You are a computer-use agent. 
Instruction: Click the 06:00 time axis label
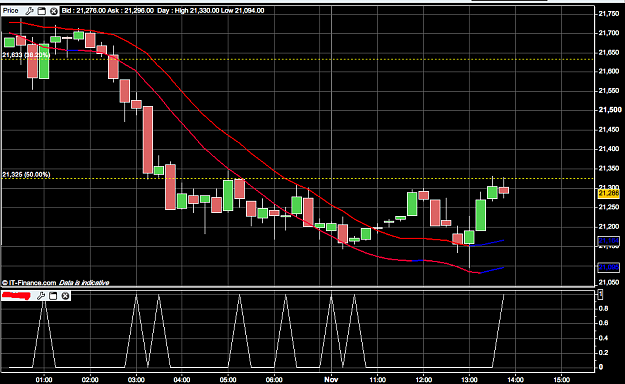[x=274, y=380]
